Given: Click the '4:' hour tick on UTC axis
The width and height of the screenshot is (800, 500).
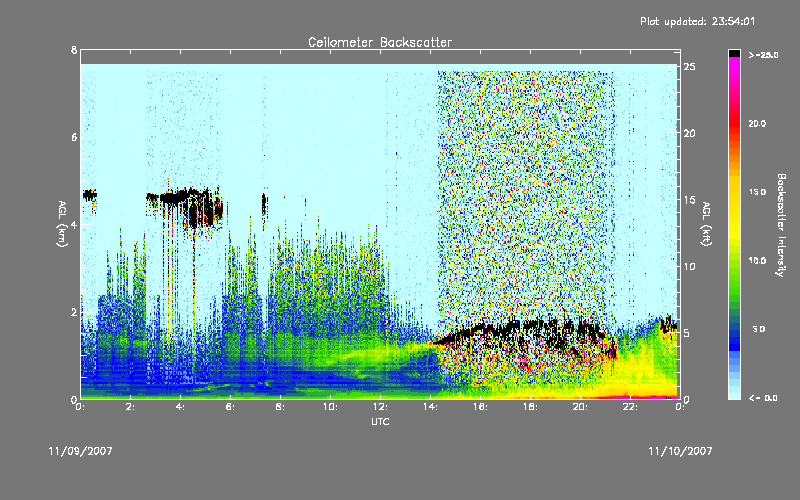Looking at the screenshot, I should pyautogui.click(x=180, y=407).
